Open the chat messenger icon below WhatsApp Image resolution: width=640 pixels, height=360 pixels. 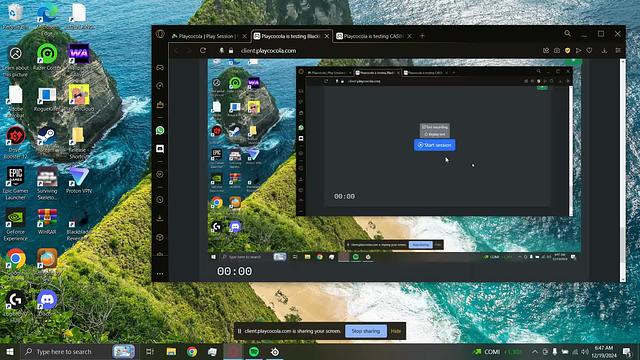tap(160, 149)
